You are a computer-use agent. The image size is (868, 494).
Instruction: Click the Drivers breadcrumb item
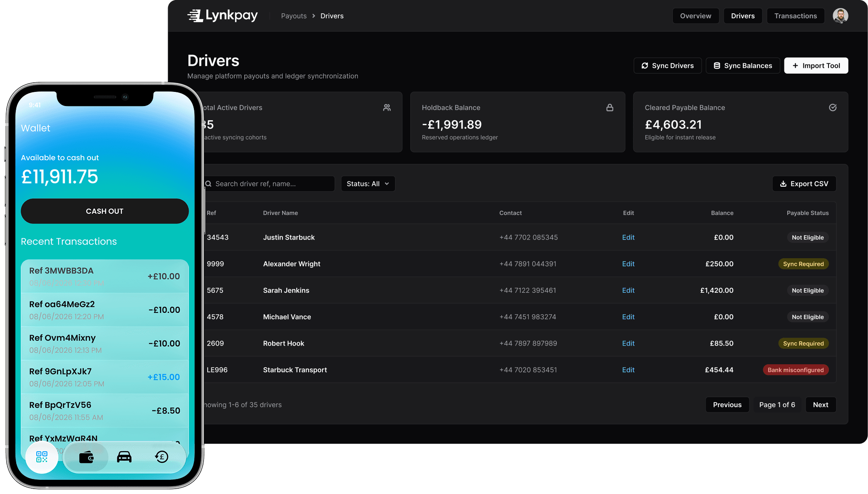pyautogui.click(x=332, y=16)
